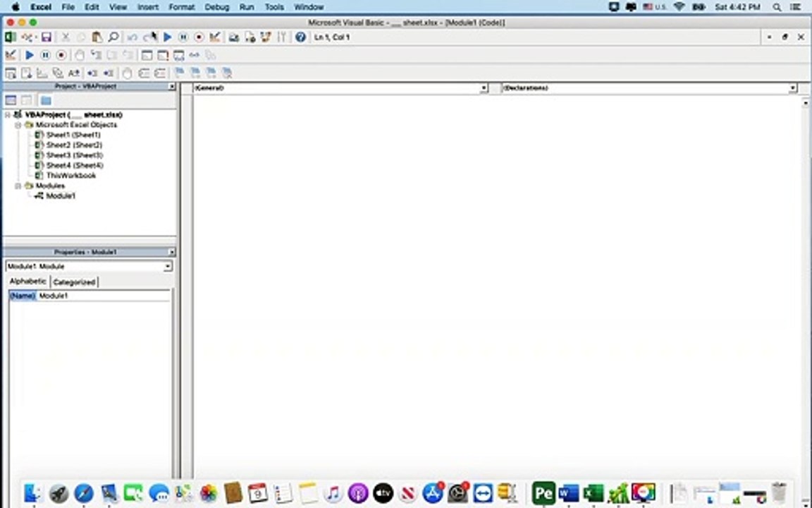Click Break pause icon in Debug toolbar
812x508 pixels.
tap(45, 55)
